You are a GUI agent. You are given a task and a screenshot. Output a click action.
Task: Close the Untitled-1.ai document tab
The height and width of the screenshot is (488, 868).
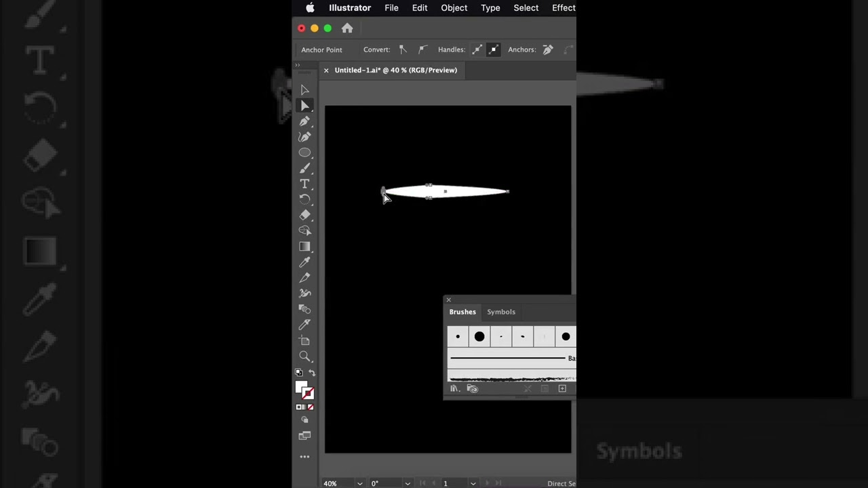coord(326,70)
